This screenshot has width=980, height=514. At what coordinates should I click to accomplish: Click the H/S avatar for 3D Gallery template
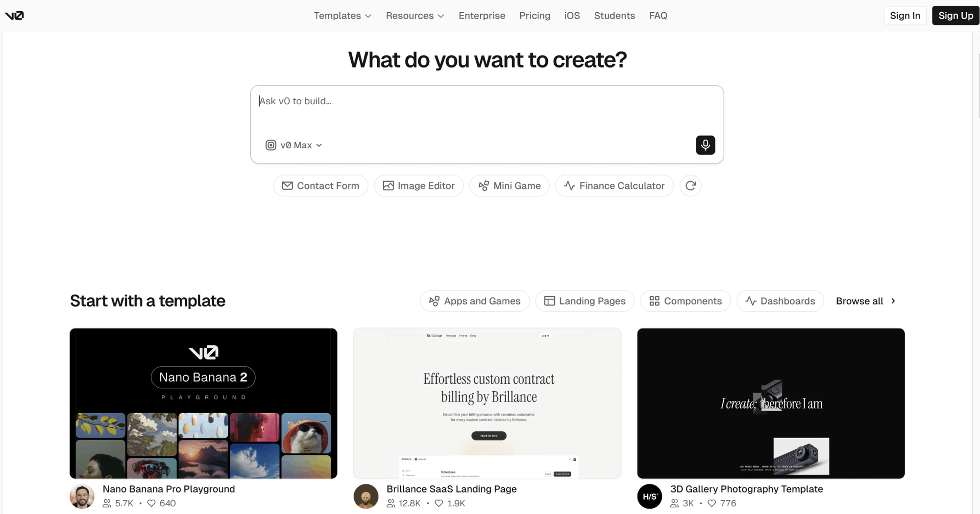click(649, 496)
